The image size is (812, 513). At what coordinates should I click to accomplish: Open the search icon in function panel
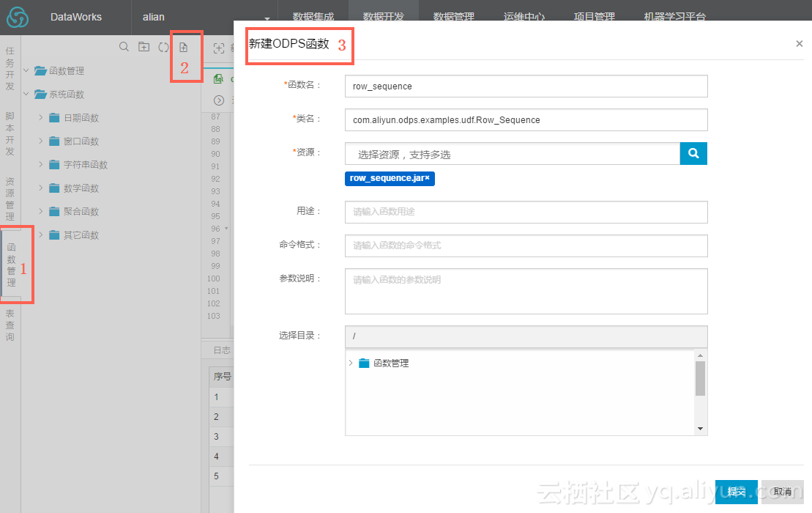(124, 47)
